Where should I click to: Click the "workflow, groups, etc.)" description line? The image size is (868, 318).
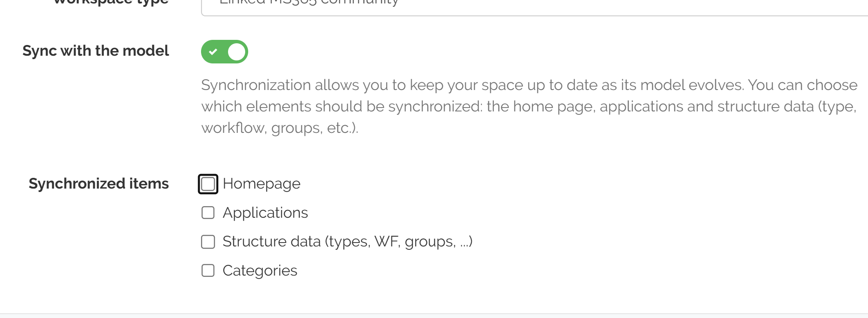pos(279,128)
